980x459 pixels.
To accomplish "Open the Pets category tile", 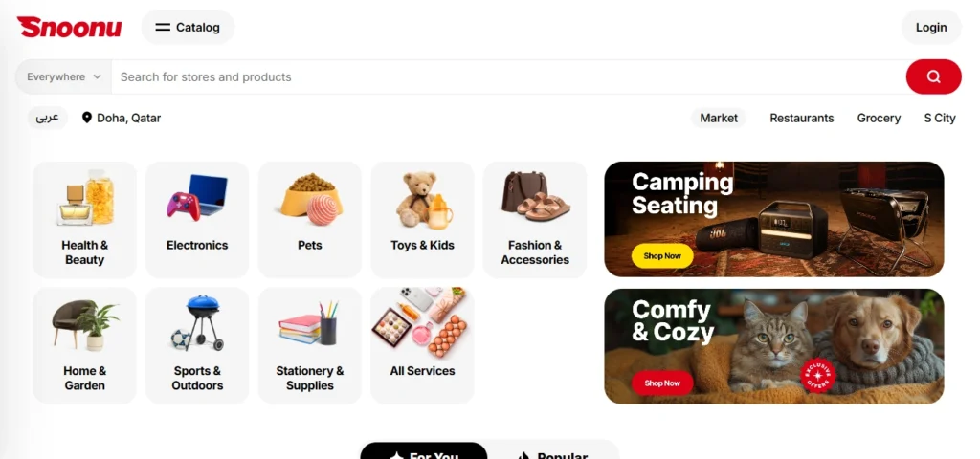I will click(309, 220).
